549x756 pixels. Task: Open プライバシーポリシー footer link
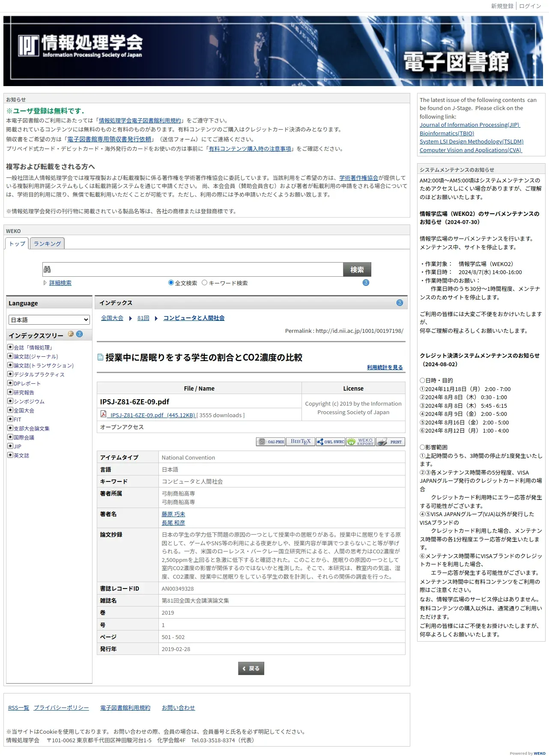pyautogui.click(x=61, y=708)
